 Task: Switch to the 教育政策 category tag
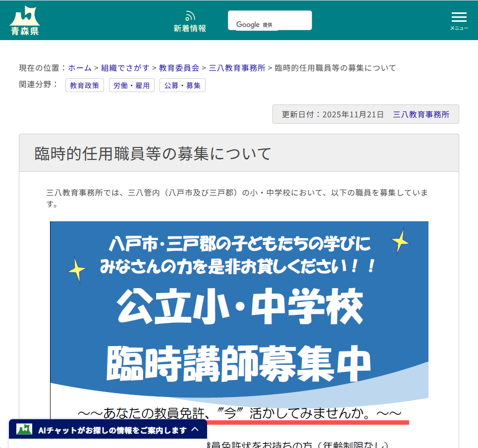[84, 85]
